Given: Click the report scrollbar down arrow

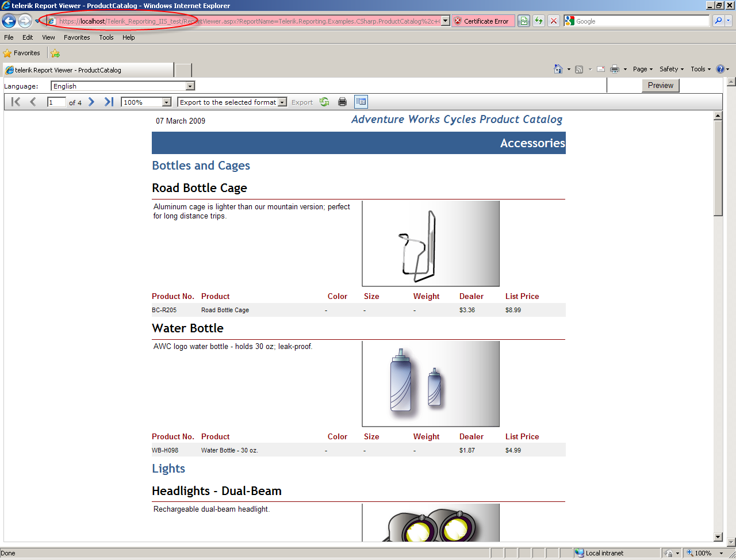Looking at the screenshot, I should [718, 537].
